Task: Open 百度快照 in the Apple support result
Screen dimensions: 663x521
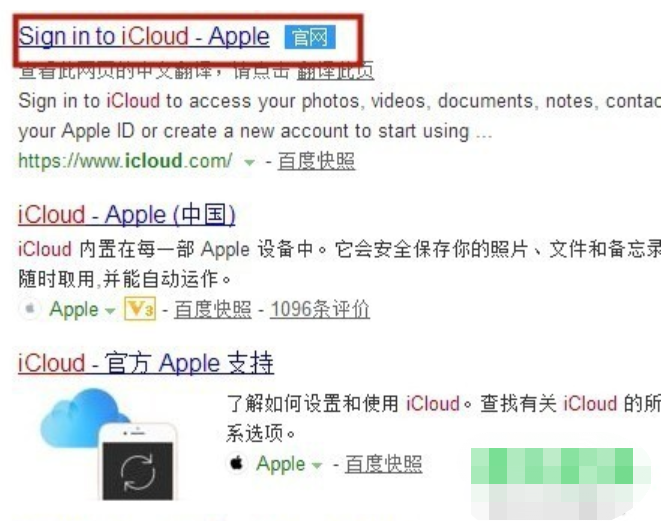Action: click(x=384, y=464)
